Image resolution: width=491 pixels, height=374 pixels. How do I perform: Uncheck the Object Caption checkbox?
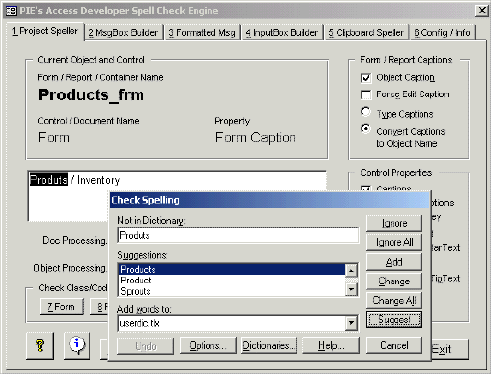coord(366,78)
